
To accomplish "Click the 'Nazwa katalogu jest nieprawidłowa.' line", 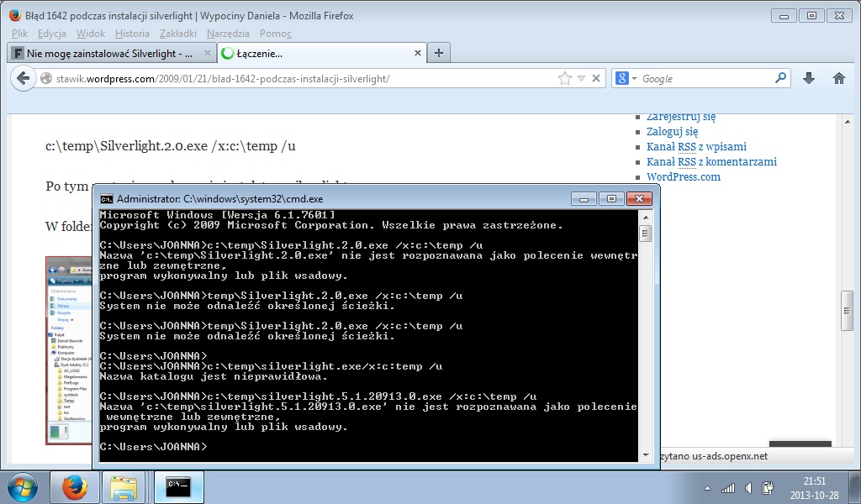I will [214, 377].
